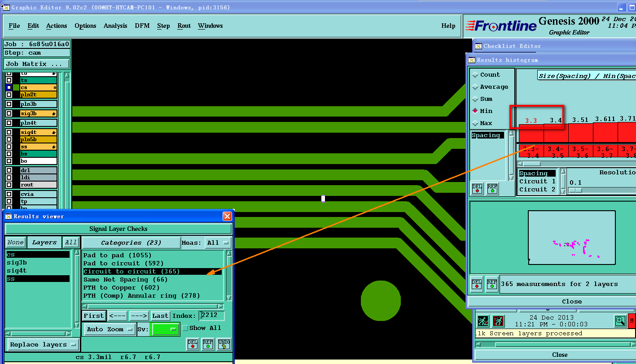Click second running-figure icon in Checklist Editor
The width and height of the screenshot is (636, 364).
(499, 321)
